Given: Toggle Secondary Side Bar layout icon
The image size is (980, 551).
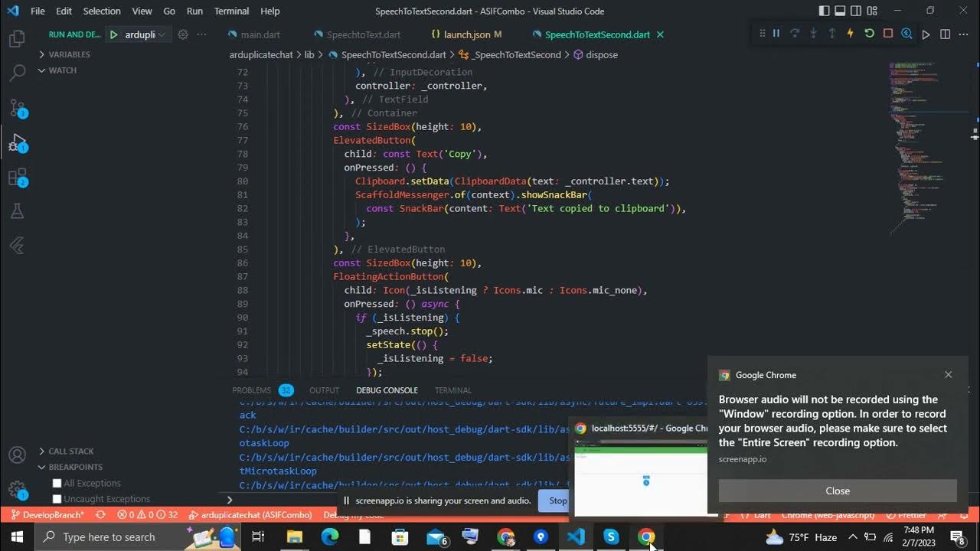Looking at the screenshot, I should (x=857, y=11).
